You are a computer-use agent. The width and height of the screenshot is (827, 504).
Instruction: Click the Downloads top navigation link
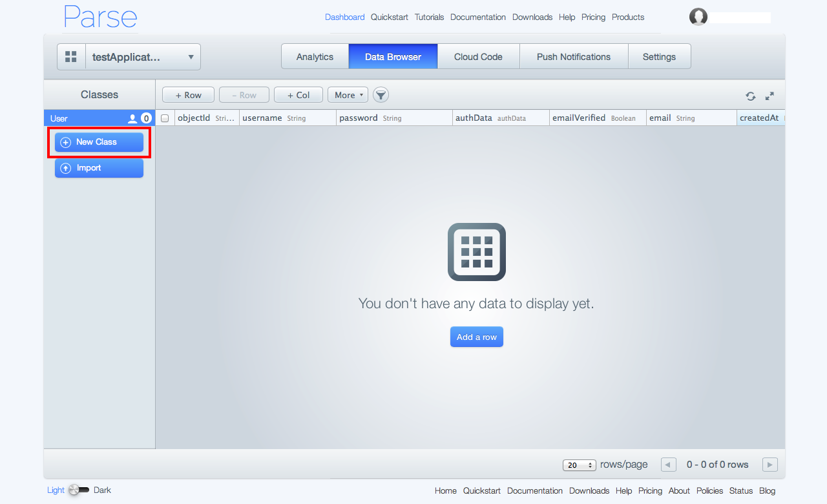coord(532,17)
